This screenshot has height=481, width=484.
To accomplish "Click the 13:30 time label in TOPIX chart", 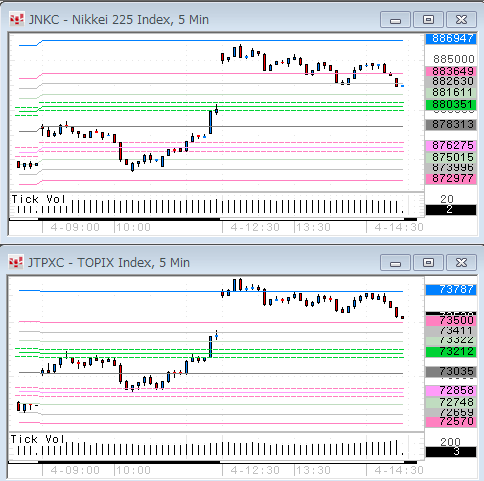I will pyautogui.click(x=313, y=470).
